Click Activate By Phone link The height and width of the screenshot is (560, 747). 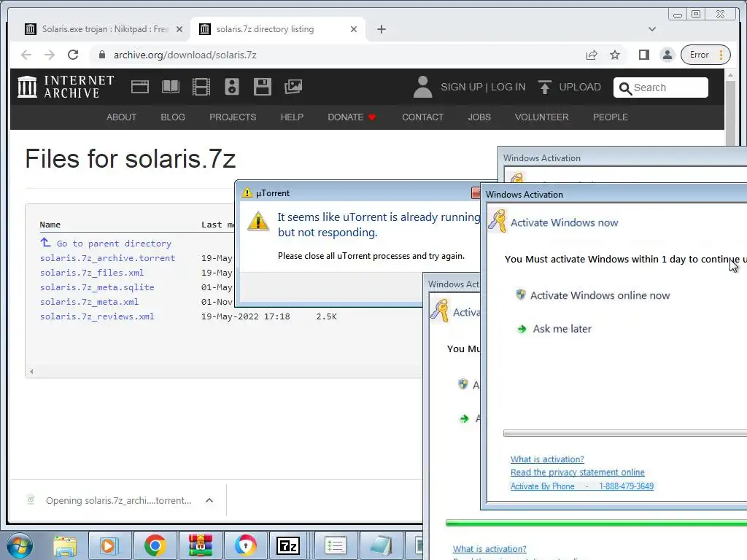[581, 486]
